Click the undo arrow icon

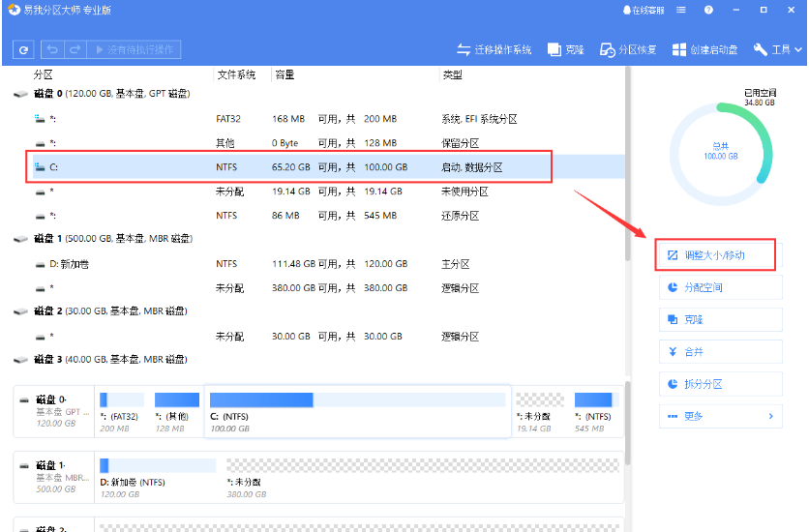(52, 49)
